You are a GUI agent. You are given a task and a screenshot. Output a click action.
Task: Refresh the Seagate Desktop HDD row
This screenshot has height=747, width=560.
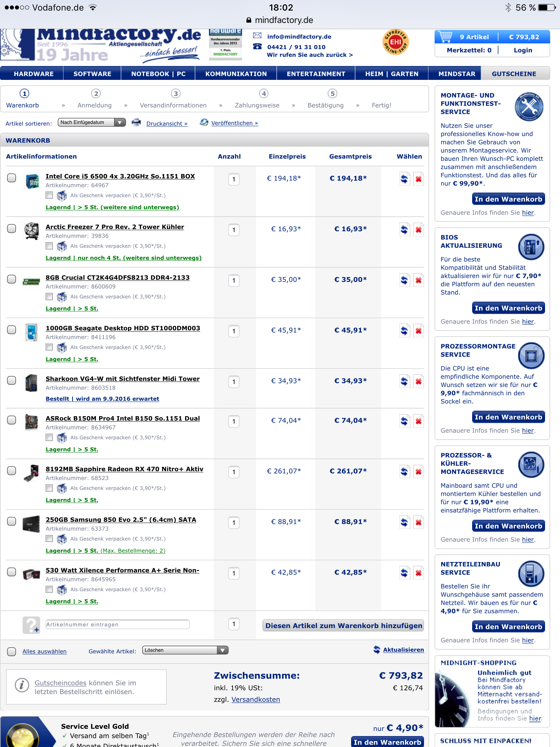404,331
